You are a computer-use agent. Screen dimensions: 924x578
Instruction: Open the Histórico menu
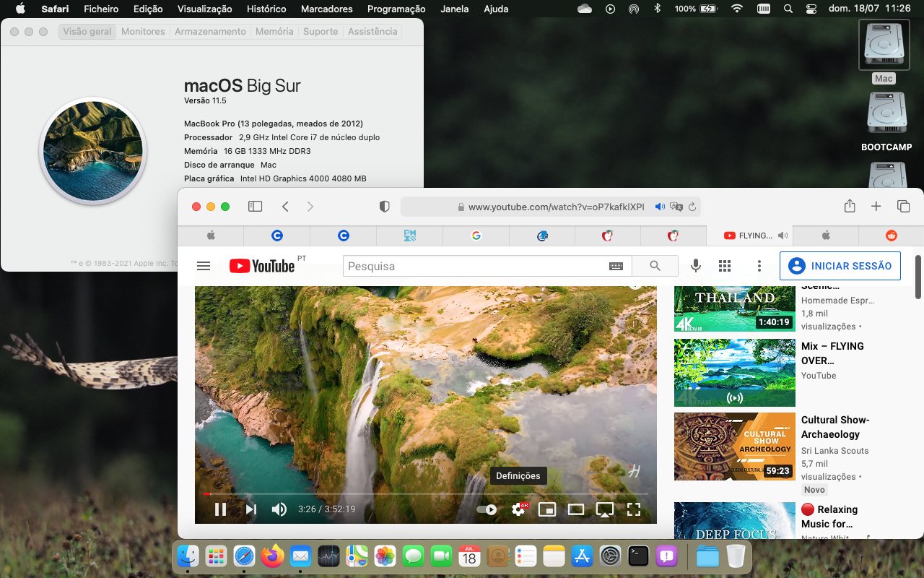pos(266,9)
